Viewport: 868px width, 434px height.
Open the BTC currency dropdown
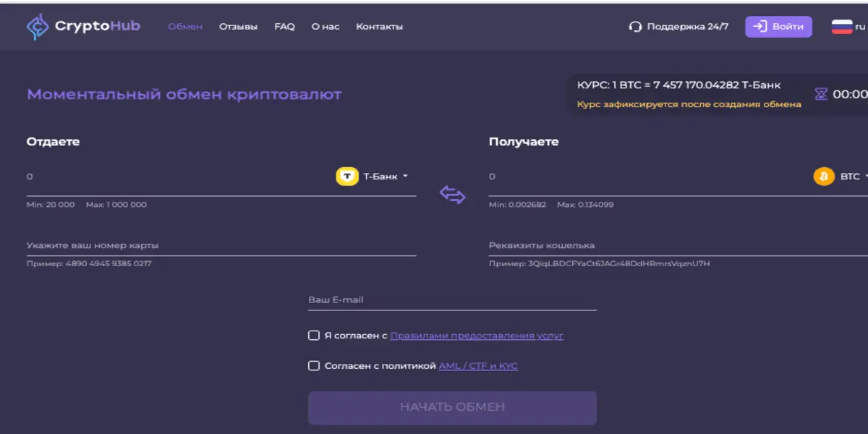[x=850, y=176]
